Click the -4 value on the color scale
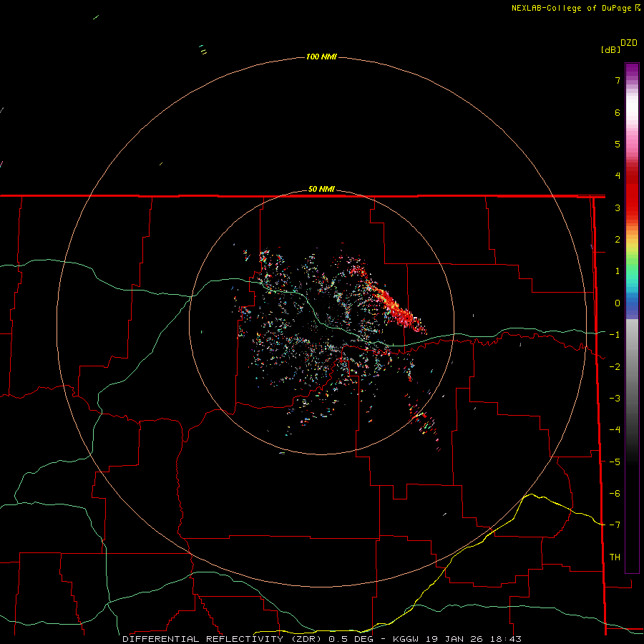644x644 pixels. coord(615,429)
